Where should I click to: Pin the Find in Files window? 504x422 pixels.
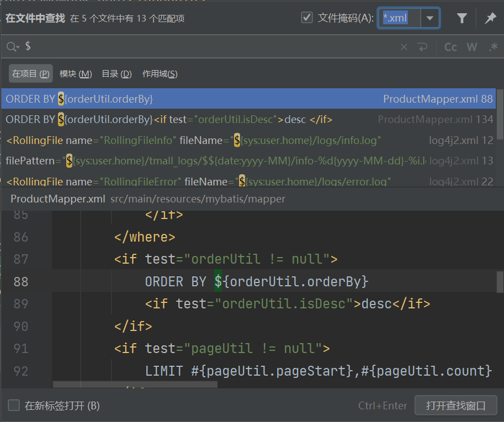click(491, 18)
